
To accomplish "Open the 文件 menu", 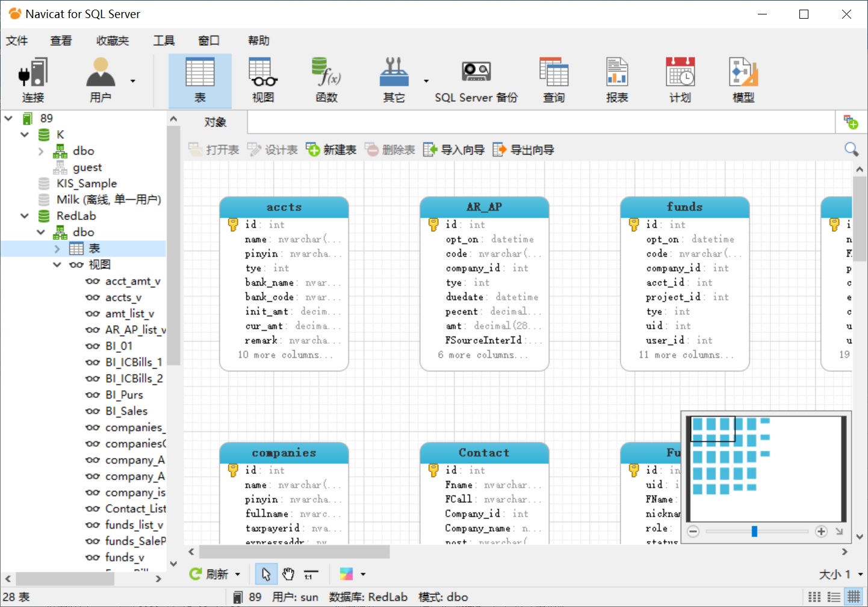I will (17, 40).
